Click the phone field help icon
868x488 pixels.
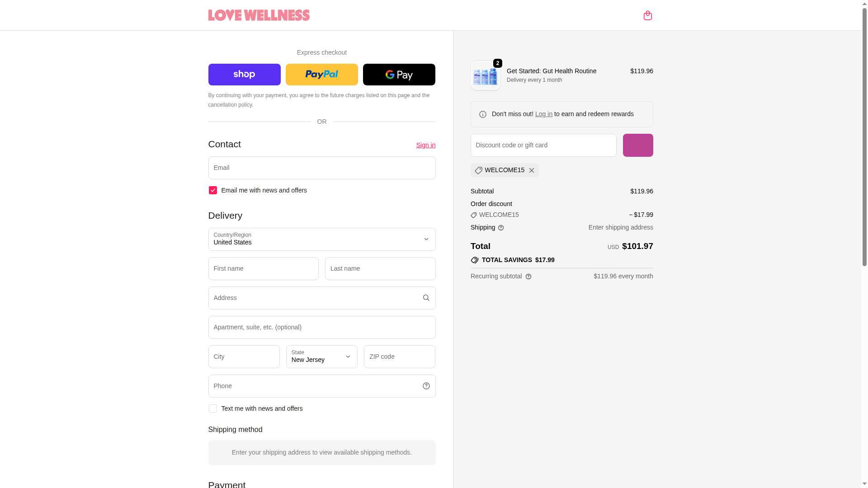click(x=426, y=386)
